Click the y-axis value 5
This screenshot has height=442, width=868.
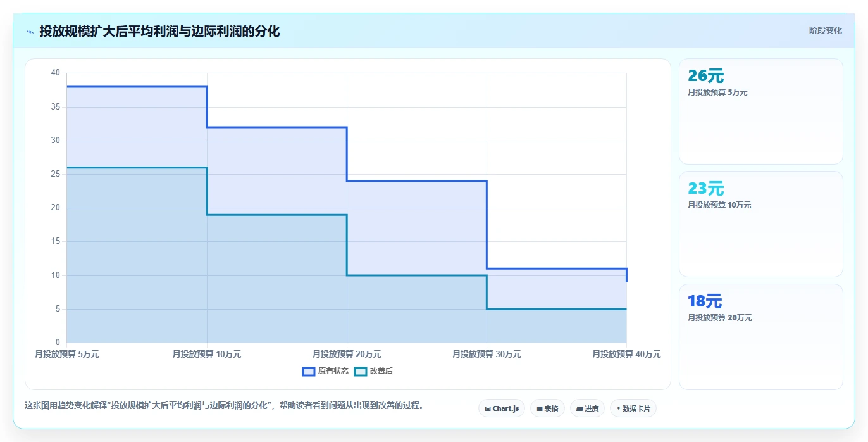[58, 309]
